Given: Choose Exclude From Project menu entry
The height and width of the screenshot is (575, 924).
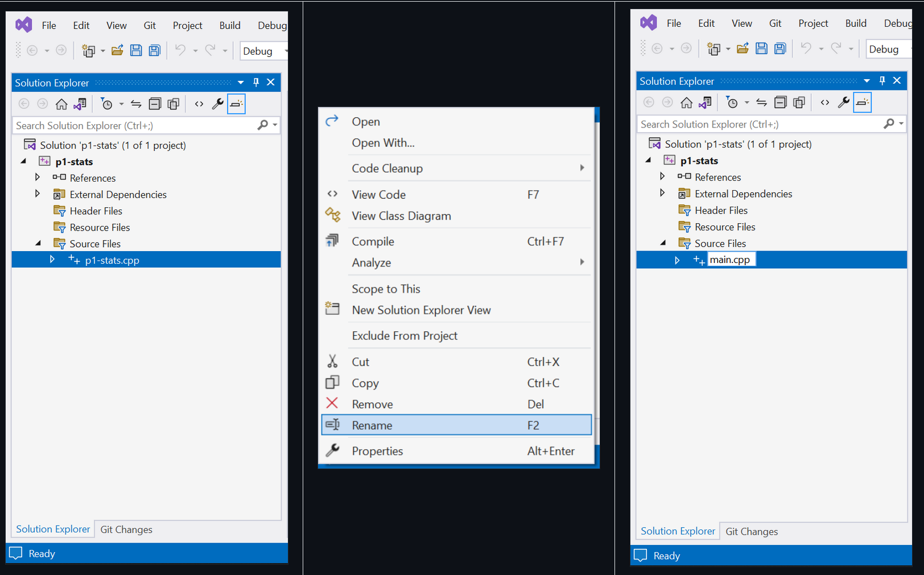Looking at the screenshot, I should (x=405, y=336).
